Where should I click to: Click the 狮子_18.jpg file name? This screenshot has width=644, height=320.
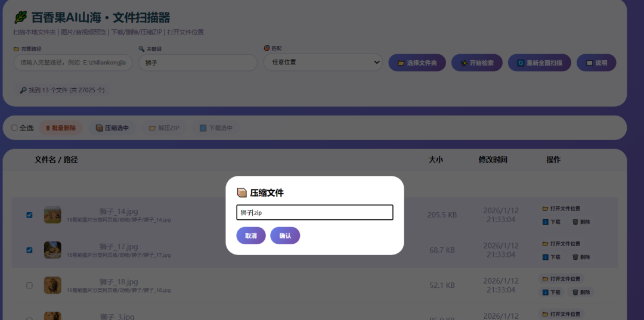click(119, 282)
